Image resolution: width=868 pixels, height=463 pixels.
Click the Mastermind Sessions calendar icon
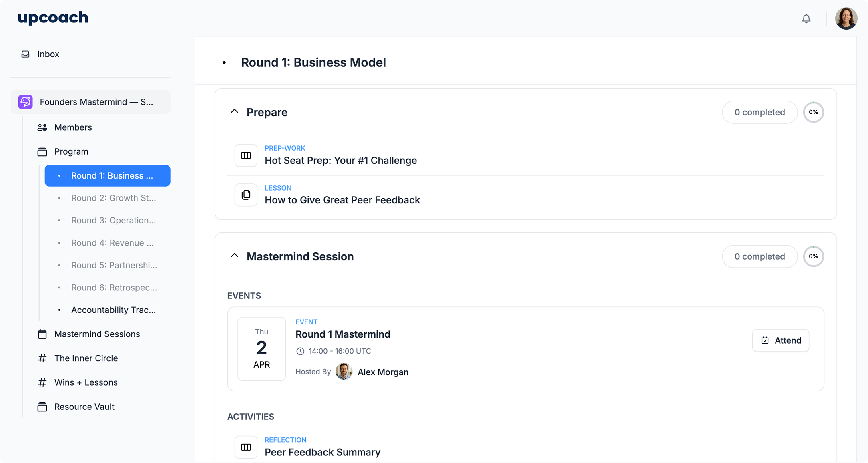(x=42, y=334)
